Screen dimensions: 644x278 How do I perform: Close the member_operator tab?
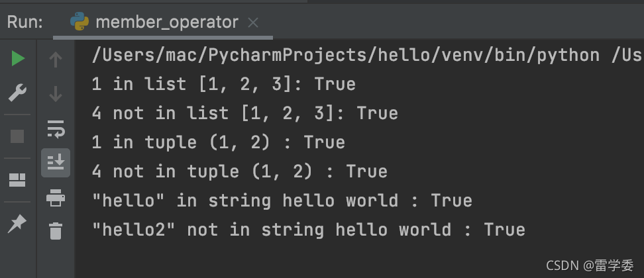point(253,23)
